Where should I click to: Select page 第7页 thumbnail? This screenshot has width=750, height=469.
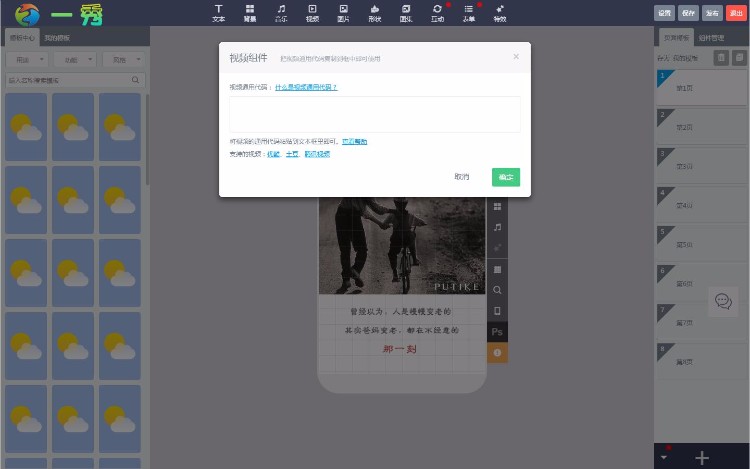point(701,323)
